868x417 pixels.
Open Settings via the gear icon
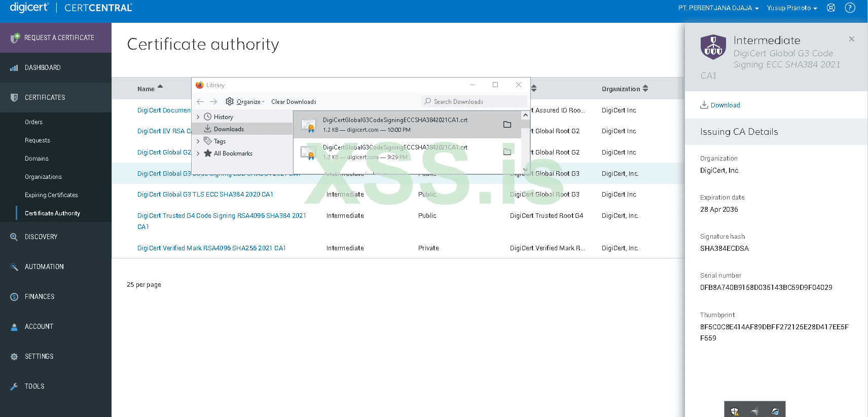[14, 357]
